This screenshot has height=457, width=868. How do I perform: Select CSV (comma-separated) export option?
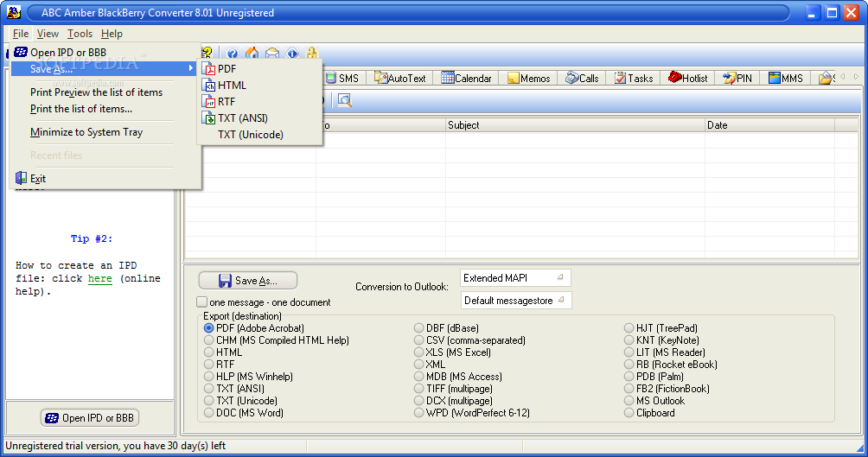419,340
